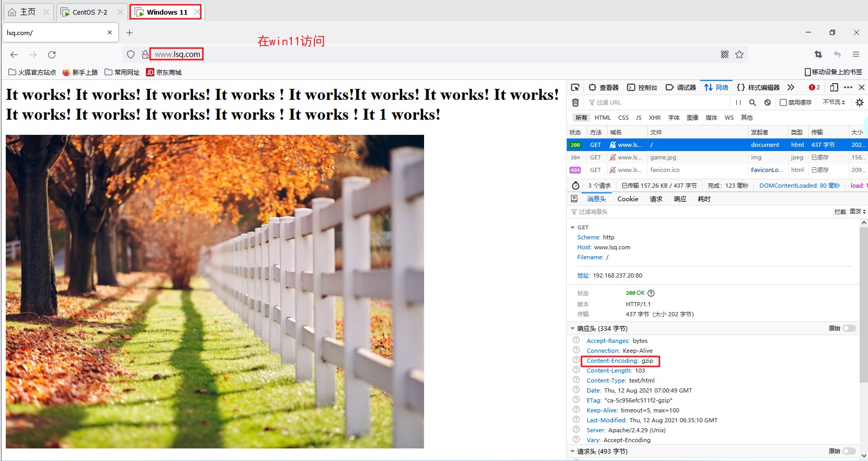This screenshot has height=461, width=868.
Task: Filter requests to 图像 only
Action: 693,118
